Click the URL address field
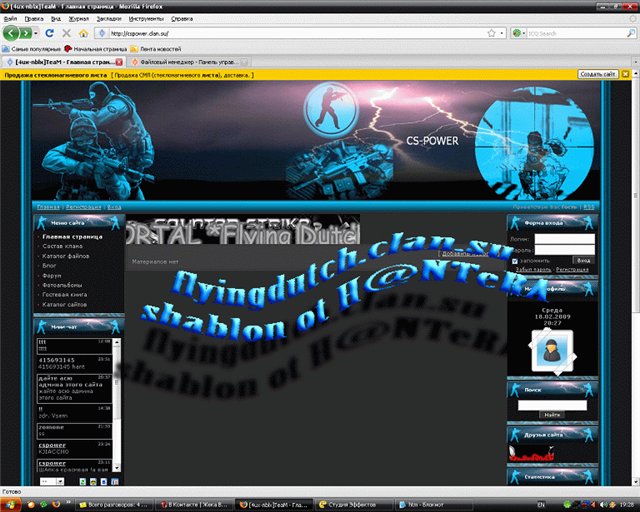This screenshot has width=640, height=512. 297,33
